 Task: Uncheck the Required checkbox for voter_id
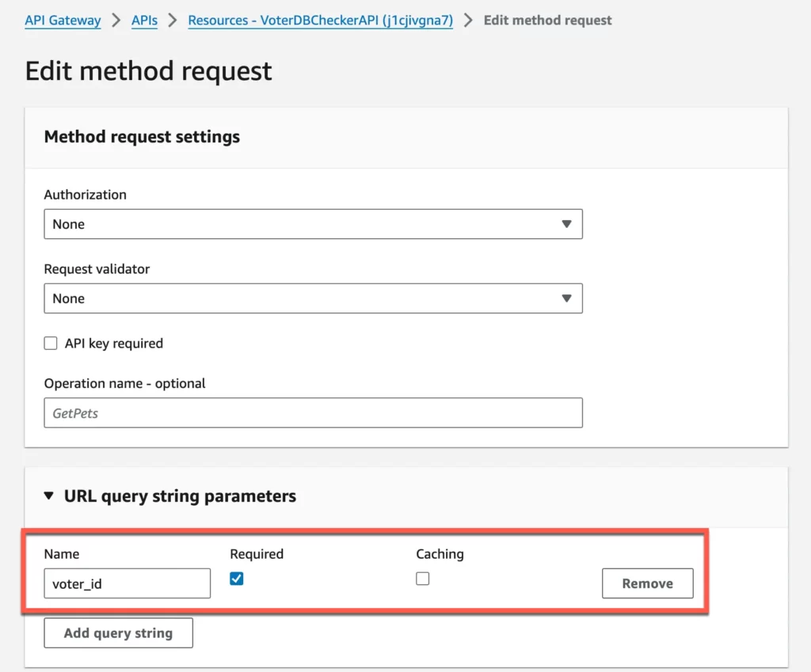pos(236,579)
